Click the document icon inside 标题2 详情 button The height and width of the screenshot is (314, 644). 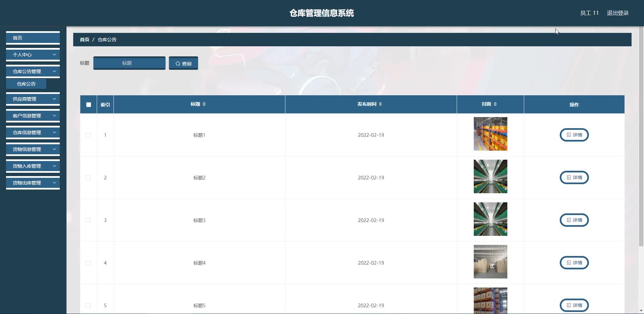coord(568,177)
